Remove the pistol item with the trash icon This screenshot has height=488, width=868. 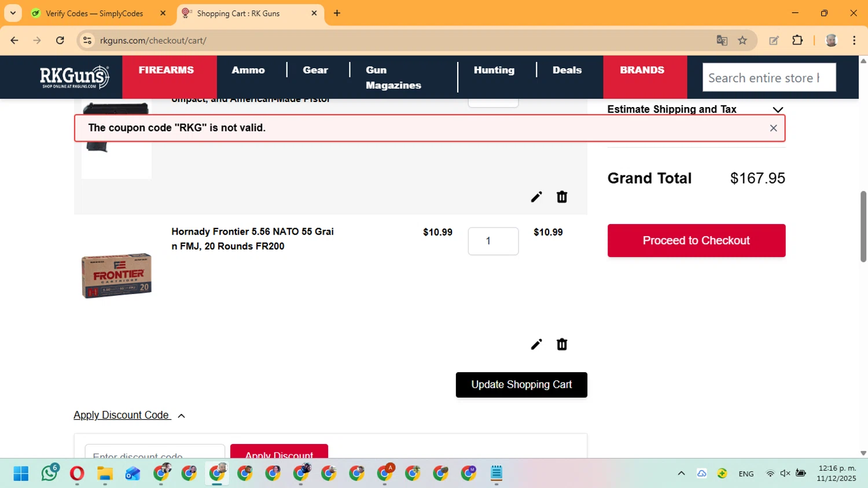coord(562,197)
